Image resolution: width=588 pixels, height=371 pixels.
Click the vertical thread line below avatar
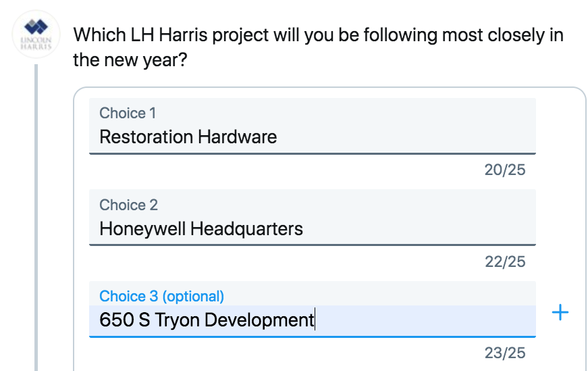pos(37,216)
